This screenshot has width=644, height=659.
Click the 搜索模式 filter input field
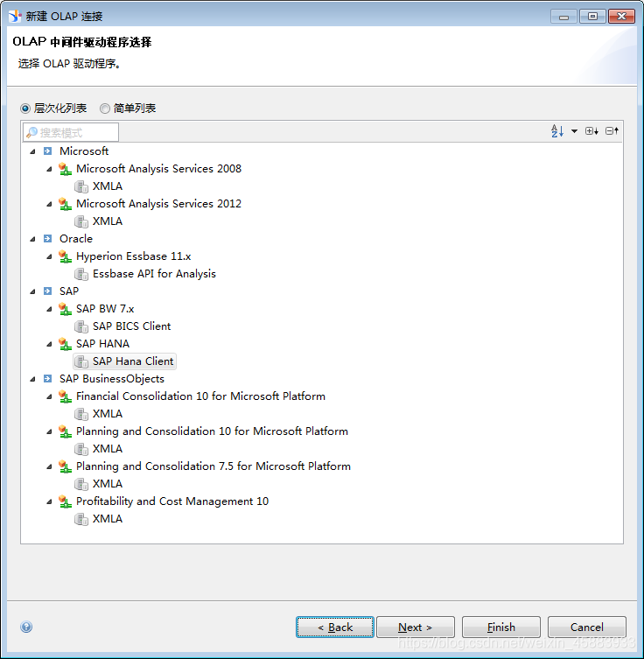[x=71, y=132]
